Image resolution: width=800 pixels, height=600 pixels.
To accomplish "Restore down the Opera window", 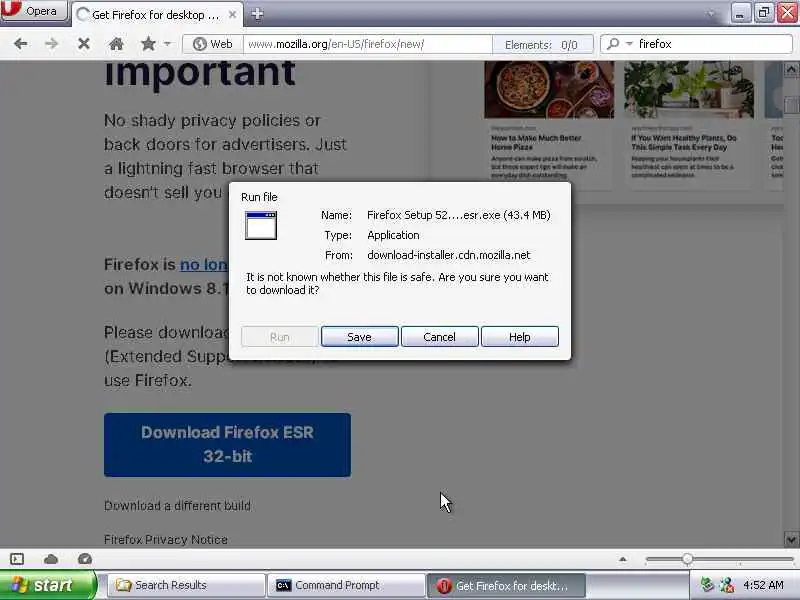I will pyautogui.click(x=763, y=13).
